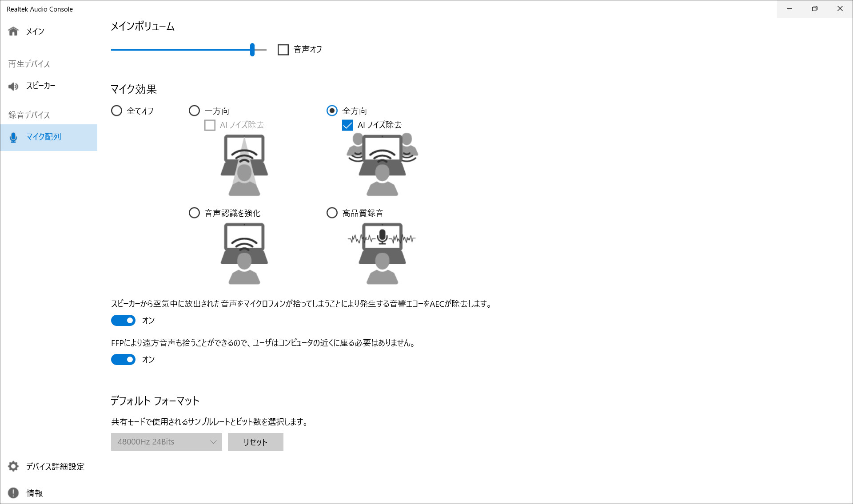Click the 高品質録音 waveform illustration
Viewport: 853px width, 504px height.
point(382,253)
